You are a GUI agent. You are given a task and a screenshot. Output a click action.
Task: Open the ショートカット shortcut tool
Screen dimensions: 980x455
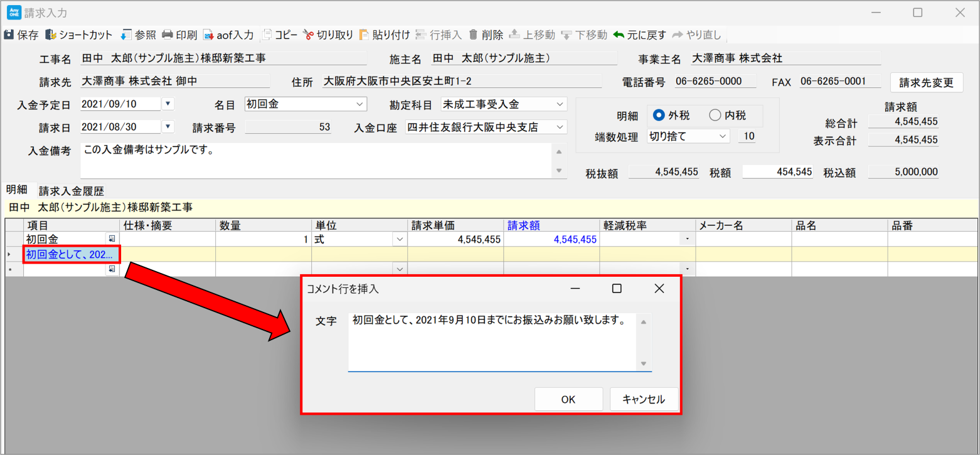point(51,35)
